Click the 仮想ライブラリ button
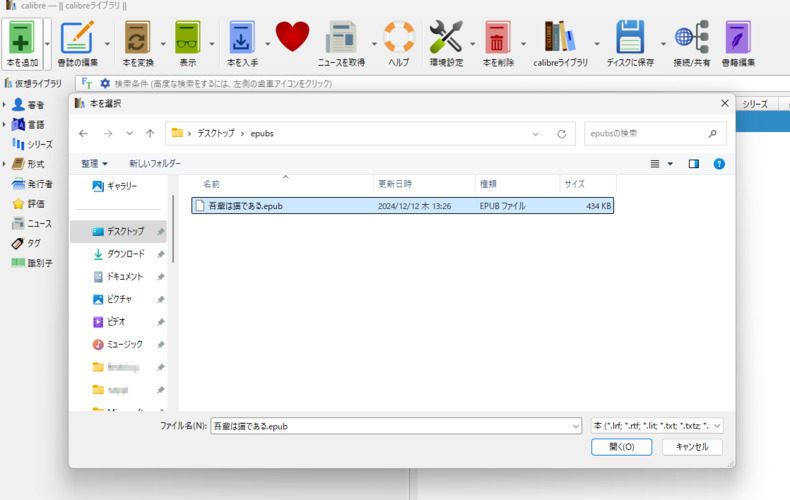Viewport: 790px width, 500px height. tap(33, 83)
